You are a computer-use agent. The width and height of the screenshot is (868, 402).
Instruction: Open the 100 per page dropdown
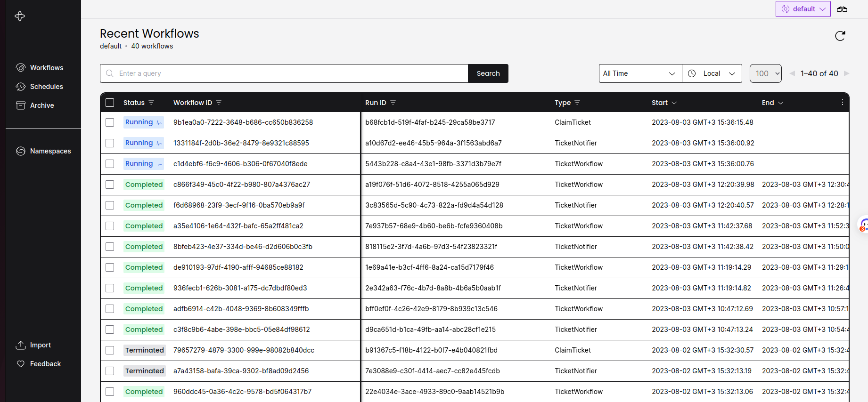point(766,73)
